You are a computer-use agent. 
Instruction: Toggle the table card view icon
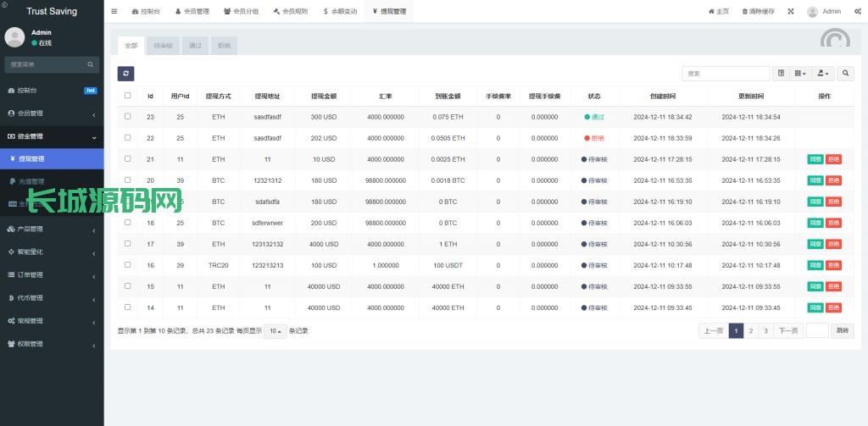point(781,74)
